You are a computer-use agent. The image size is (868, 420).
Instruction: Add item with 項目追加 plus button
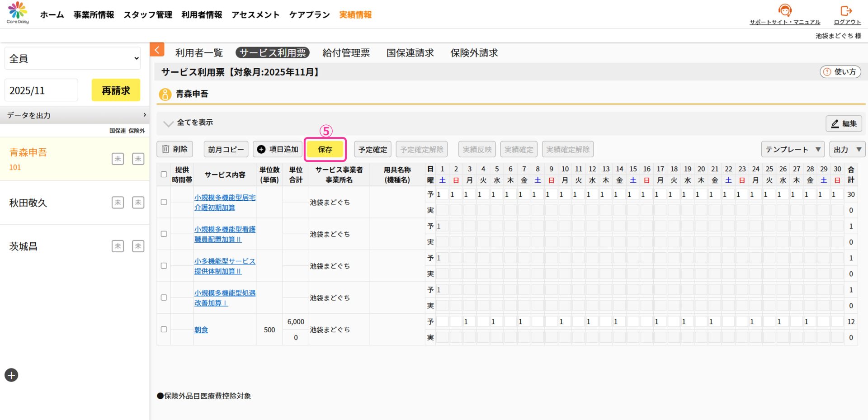(x=278, y=149)
